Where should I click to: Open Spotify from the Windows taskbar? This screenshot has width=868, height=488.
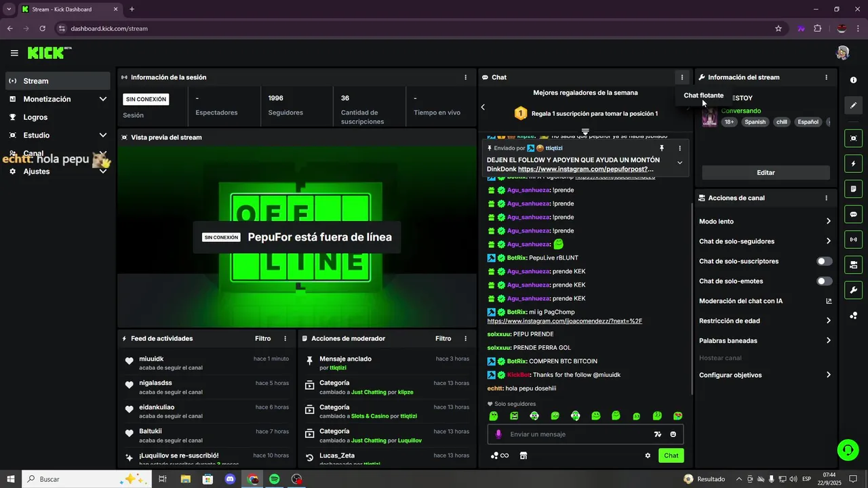(x=275, y=479)
